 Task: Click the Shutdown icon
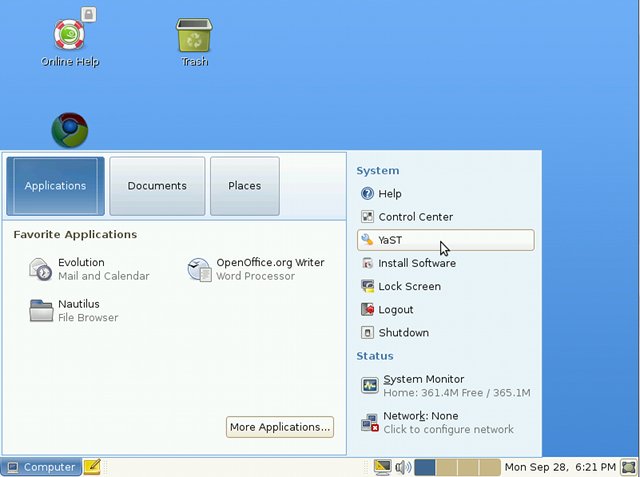[367, 333]
